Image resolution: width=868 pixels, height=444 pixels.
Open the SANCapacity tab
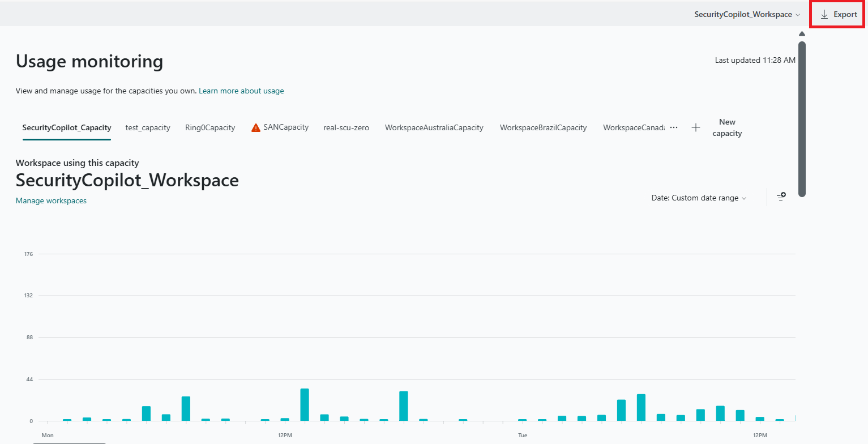coord(285,127)
